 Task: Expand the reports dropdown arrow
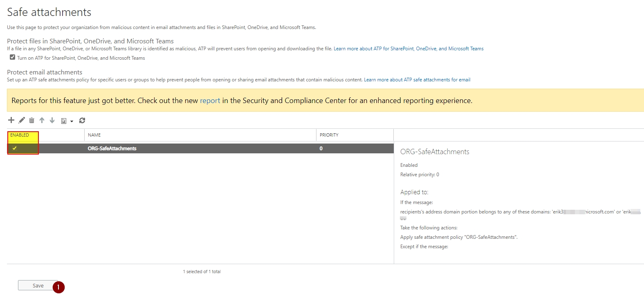pyautogui.click(x=72, y=121)
